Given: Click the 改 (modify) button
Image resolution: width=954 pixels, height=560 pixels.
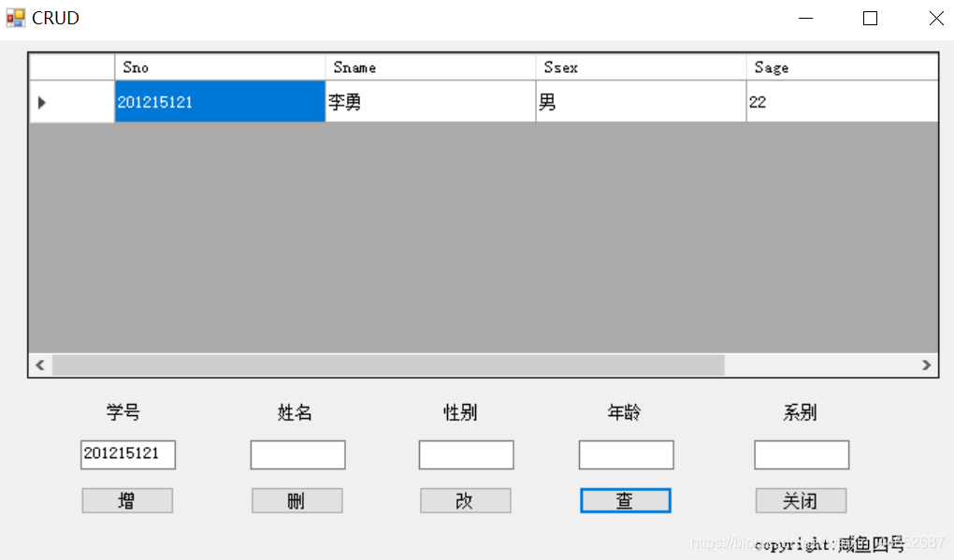Looking at the screenshot, I should 466,500.
